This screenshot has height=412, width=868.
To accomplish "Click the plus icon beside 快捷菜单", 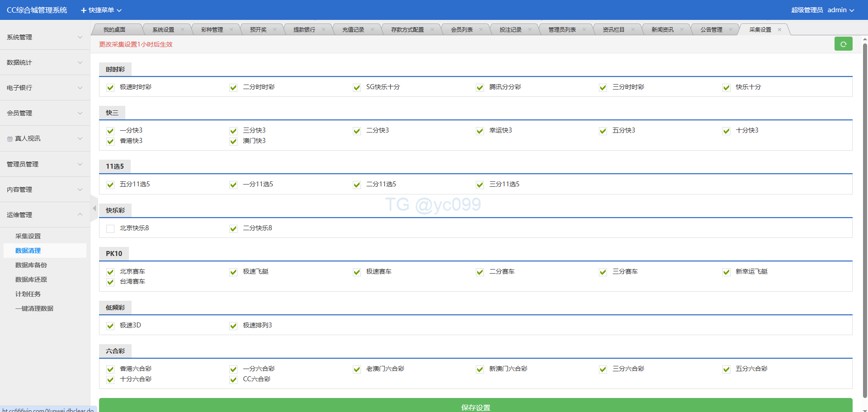I will [83, 10].
